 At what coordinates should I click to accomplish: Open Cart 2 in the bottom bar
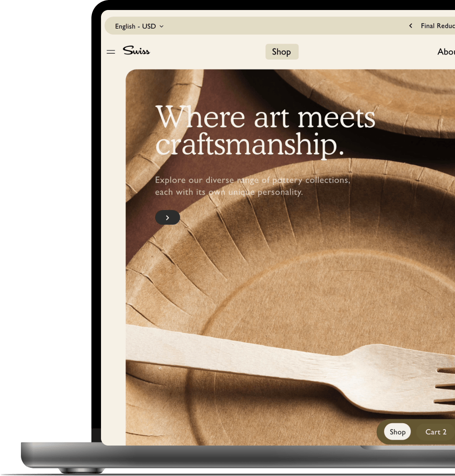click(x=435, y=432)
